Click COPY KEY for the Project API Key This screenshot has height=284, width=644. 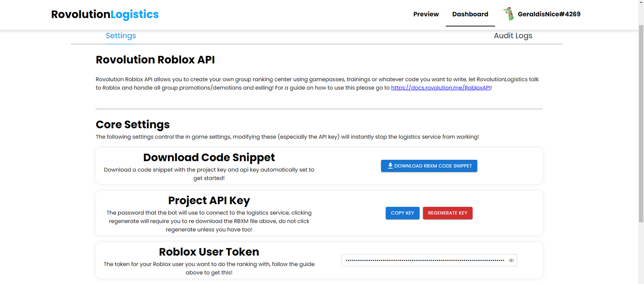[x=402, y=213]
